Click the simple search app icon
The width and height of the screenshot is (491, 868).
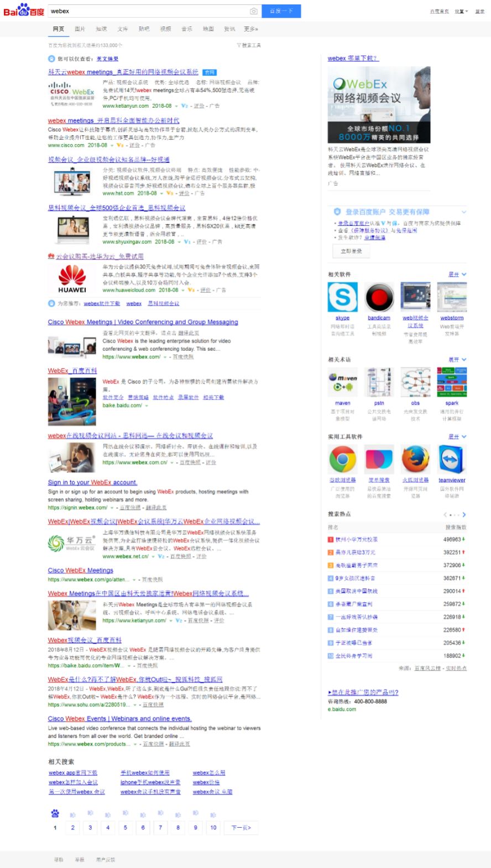pos(379,460)
